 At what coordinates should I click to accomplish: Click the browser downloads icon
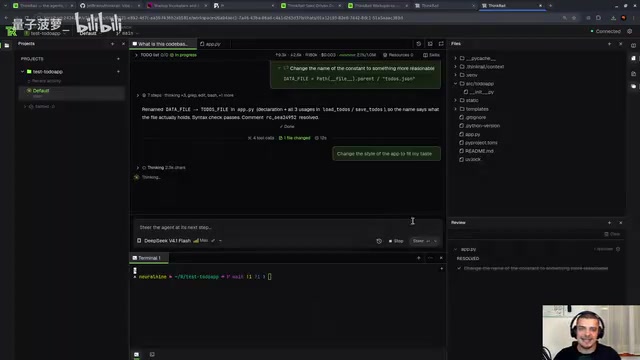click(613, 18)
